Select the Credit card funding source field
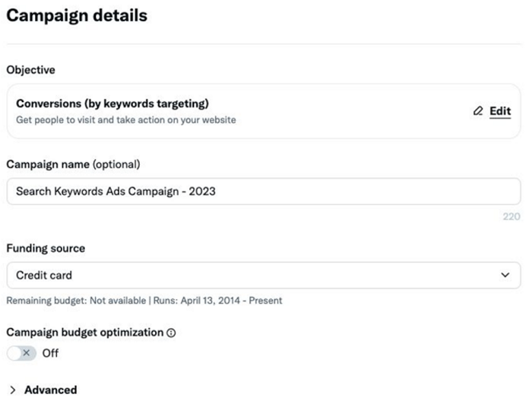The width and height of the screenshot is (532, 401). (264, 275)
